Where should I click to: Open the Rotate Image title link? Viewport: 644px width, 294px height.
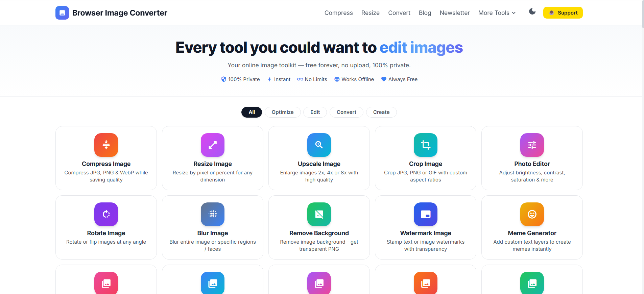click(106, 233)
